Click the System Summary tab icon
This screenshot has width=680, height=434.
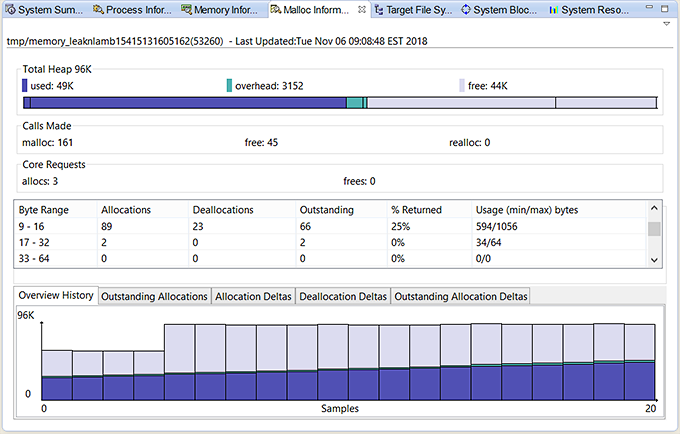point(9,10)
